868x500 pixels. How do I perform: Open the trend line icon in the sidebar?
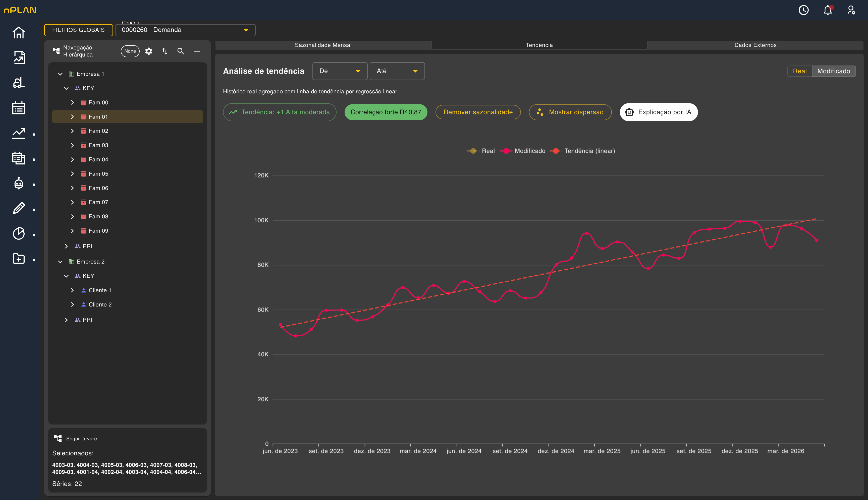point(19,133)
